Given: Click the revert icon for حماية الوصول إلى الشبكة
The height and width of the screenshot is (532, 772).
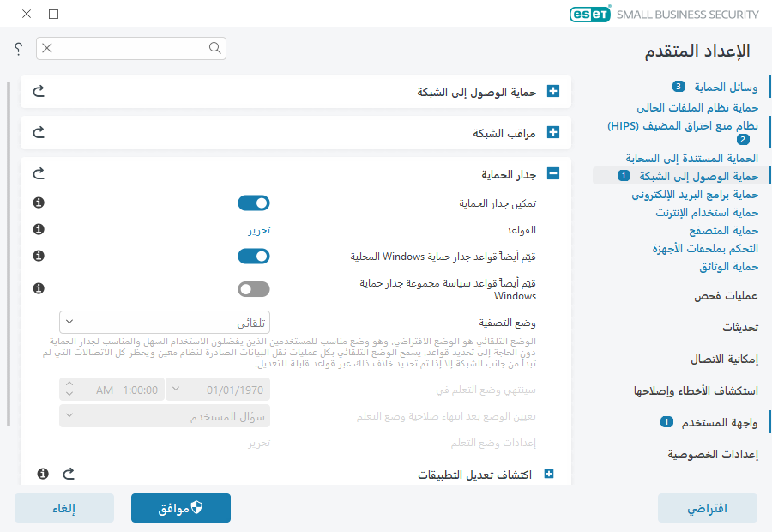Looking at the screenshot, I should pyautogui.click(x=38, y=90).
